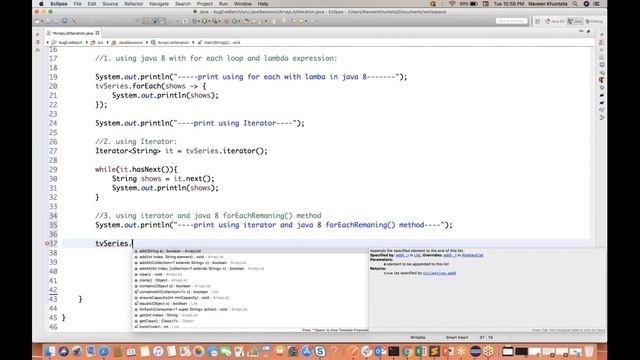640x360 pixels.
Task: Click line number 20 in the gutter
Action: pos(53,86)
